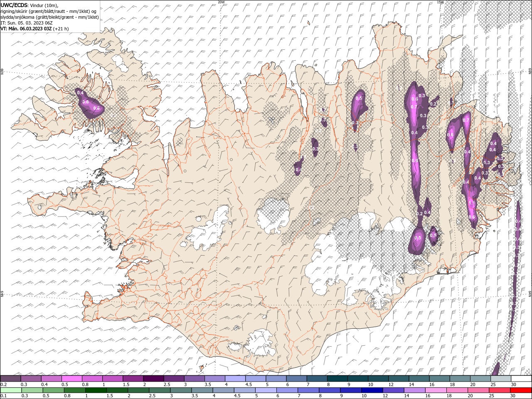Select the pale pink swatch at 16 in the lower legend
The image size is (532, 399).
click(x=435, y=390)
